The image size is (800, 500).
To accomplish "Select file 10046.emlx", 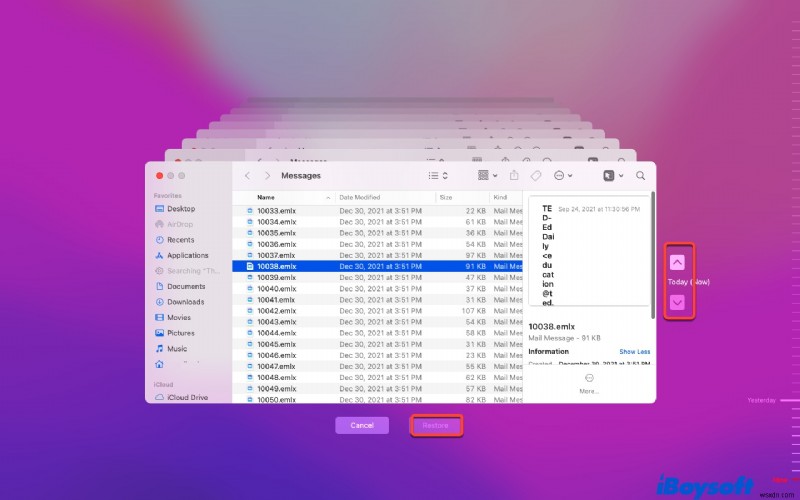I will click(378, 356).
